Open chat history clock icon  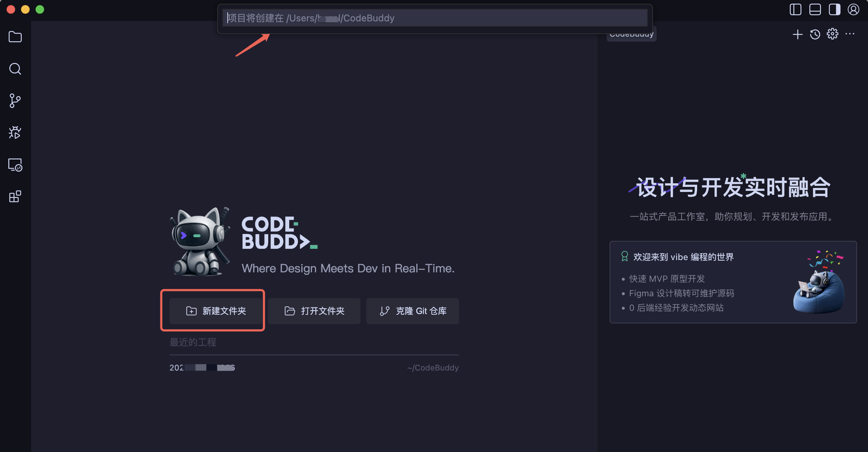(x=815, y=34)
